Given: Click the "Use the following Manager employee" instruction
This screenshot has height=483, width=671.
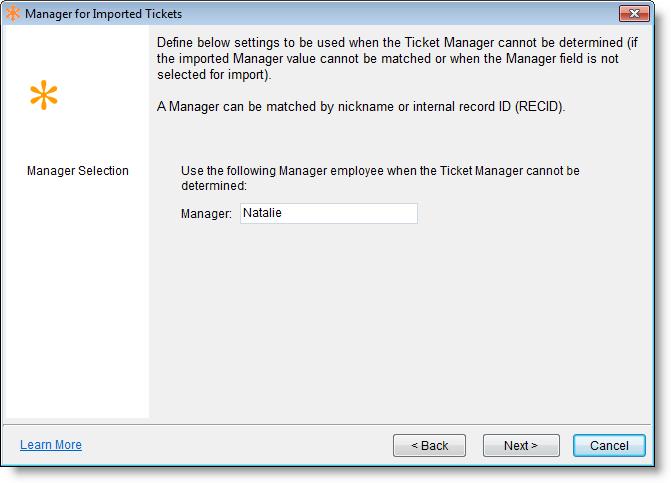Looking at the screenshot, I should tap(380, 178).
